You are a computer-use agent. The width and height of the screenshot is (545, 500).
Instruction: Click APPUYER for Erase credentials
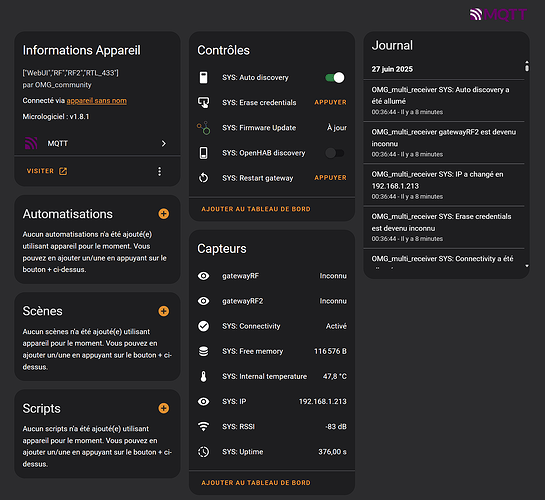tap(330, 103)
